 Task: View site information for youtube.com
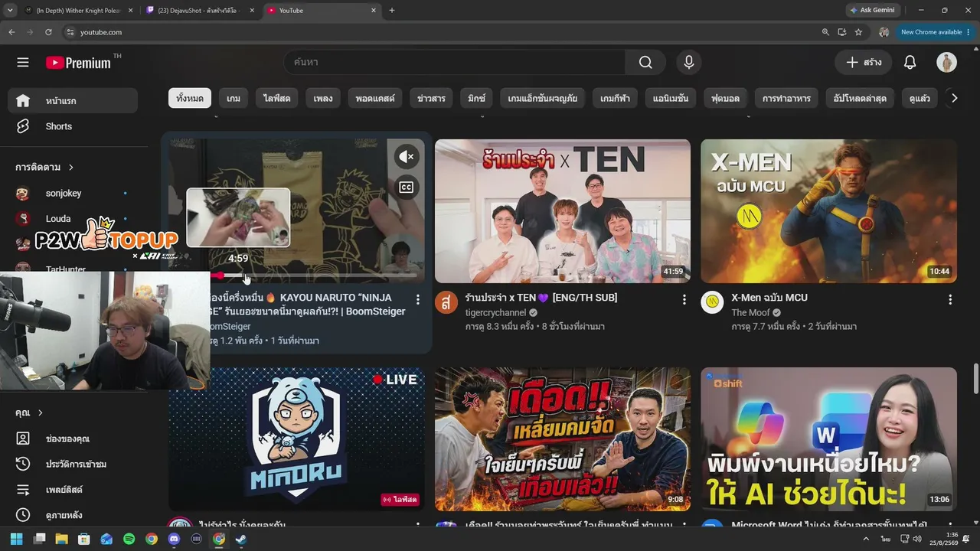click(70, 32)
